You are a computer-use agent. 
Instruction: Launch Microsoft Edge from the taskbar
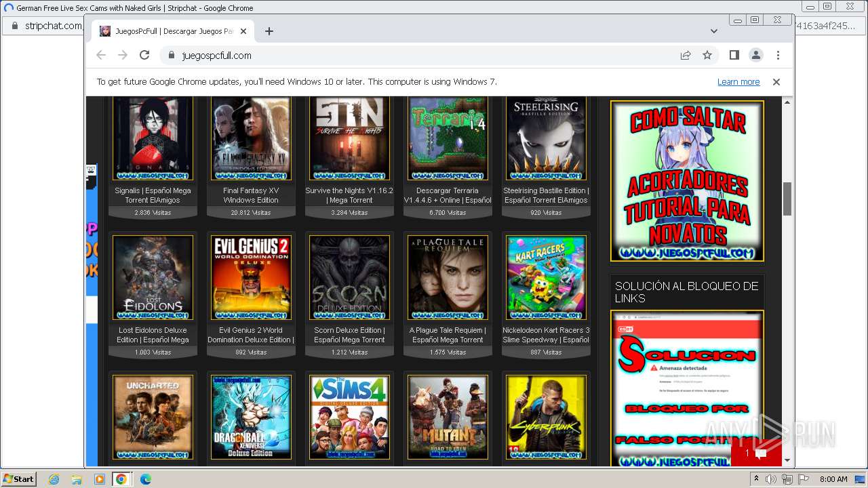pyautogui.click(x=144, y=479)
